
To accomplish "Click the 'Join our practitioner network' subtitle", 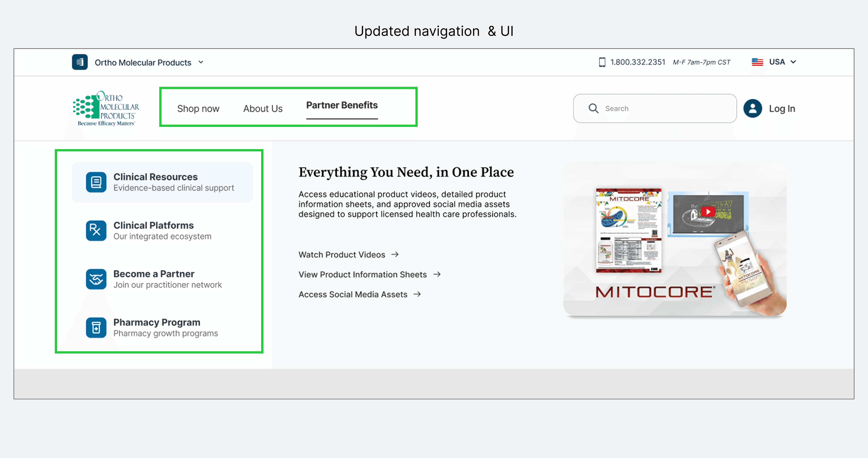I will pos(167,285).
